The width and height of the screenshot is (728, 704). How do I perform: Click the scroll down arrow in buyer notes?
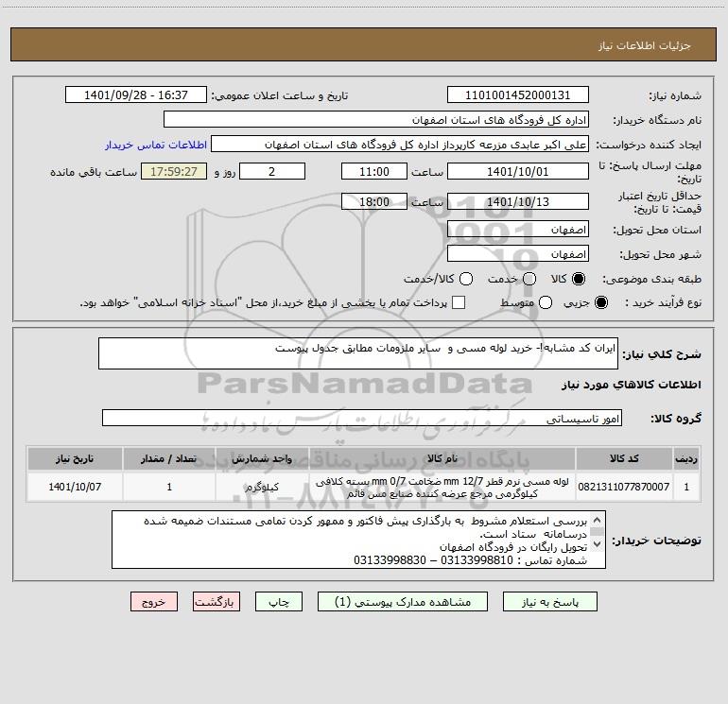[x=597, y=544]
